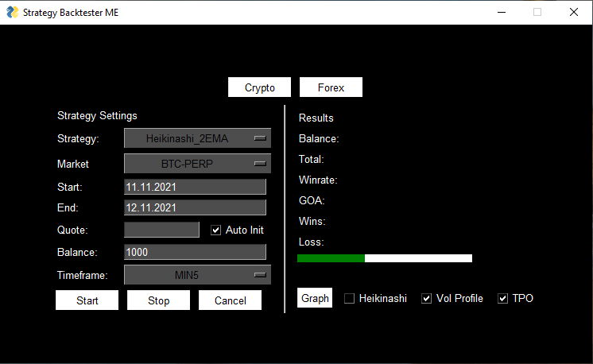
Task: Open the Strategy dropdown showing Heikinashi_2EMA
Action: (197, 138)
